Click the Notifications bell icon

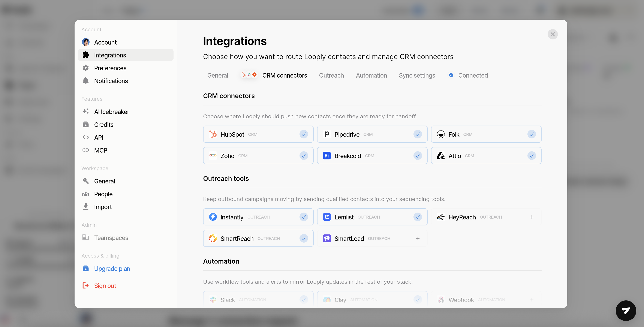86,81
